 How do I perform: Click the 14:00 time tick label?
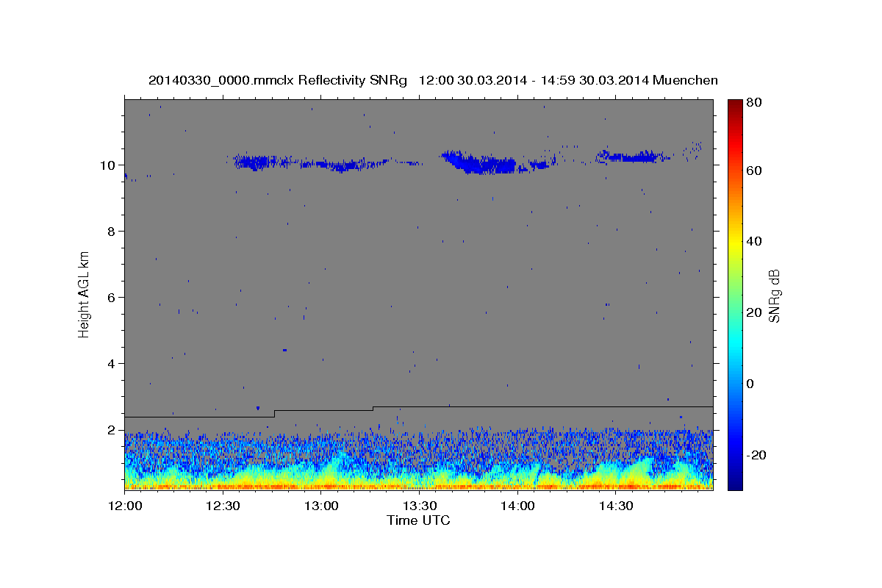point(517,506)
